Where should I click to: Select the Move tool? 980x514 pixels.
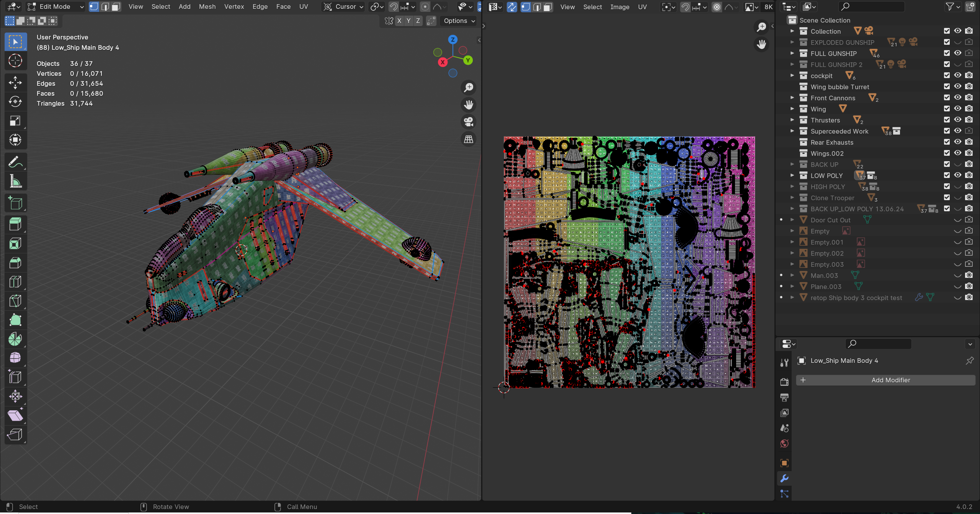pyautogui.click(x=15, y=83)
